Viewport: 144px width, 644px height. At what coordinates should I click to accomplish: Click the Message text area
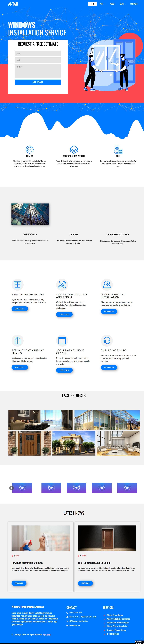(38, 71)
